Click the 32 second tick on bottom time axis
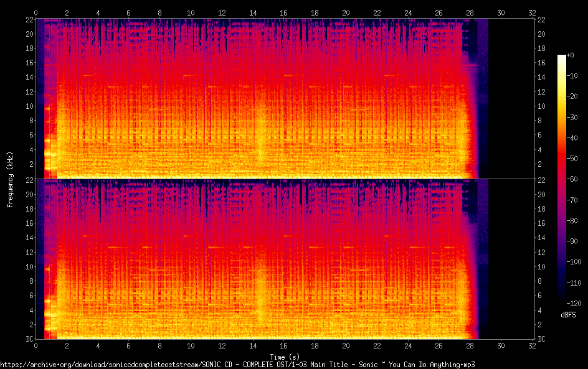 tap(532, 346)
